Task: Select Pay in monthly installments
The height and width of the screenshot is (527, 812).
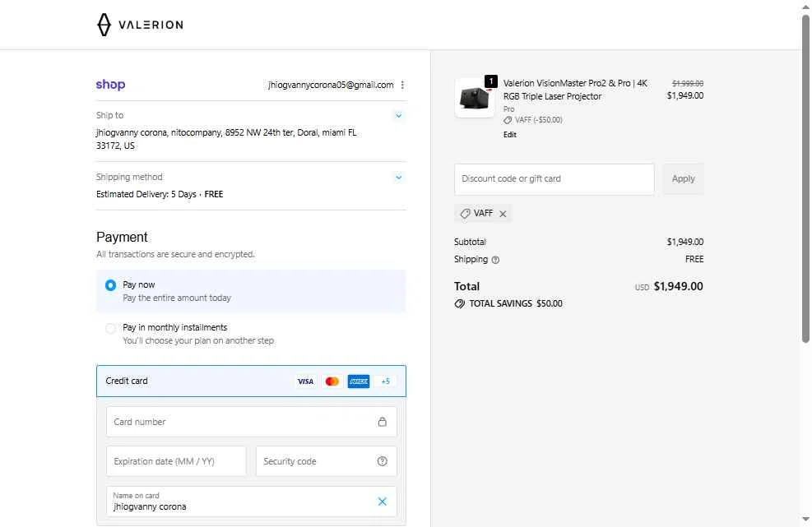Action: (x=110, y=328)
